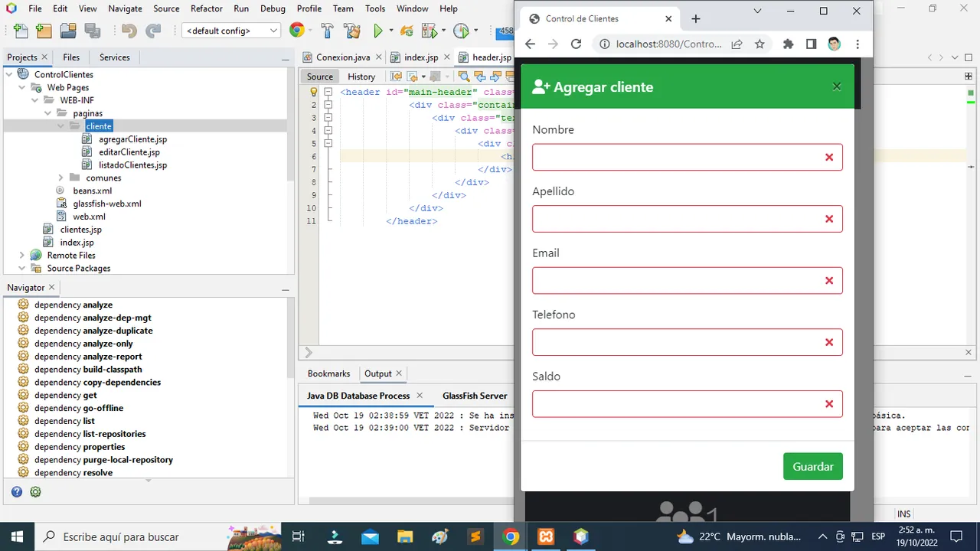Screen dimensions: 980x551
Task: Click the New File toolbar icon
Action: pyautogui.click(x=21, y=31)
